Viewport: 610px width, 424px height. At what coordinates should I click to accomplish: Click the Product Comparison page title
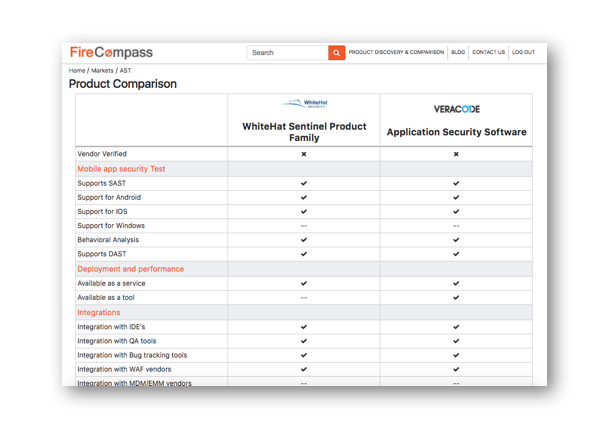123,84
